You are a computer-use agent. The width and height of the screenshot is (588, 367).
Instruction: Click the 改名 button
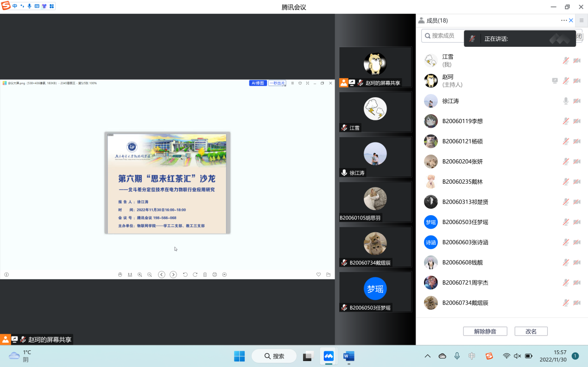531,331
